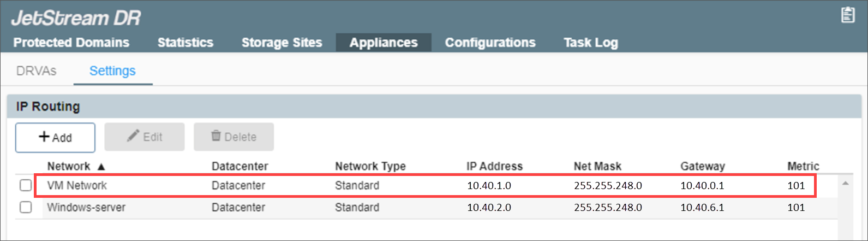868x241 pixels.
Task: Select the Appliances tab
Action: pyautogui.click(x=384, y=43)
